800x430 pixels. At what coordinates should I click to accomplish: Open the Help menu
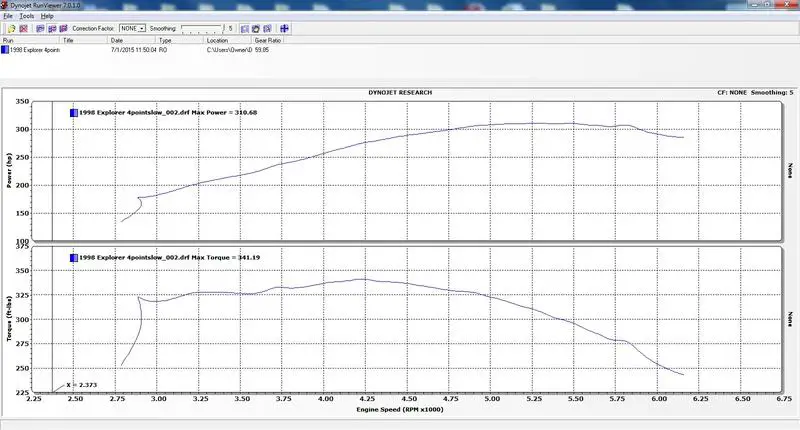pos(47,16)
